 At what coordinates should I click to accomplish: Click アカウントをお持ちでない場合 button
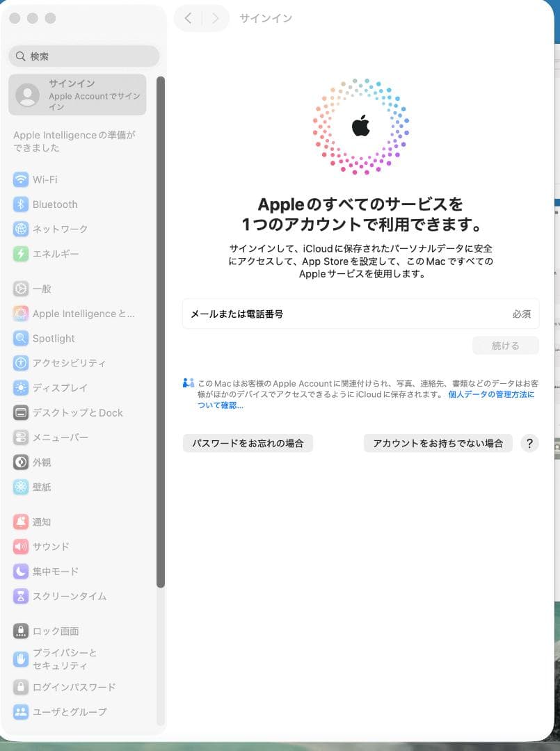point(438,444)
